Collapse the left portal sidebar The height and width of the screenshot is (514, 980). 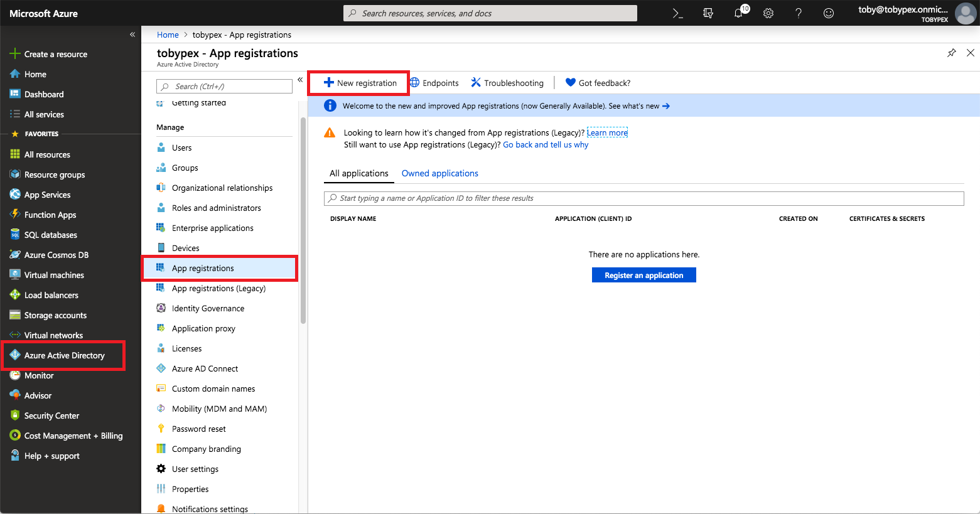pyautogui.click(x=132, y=35)
